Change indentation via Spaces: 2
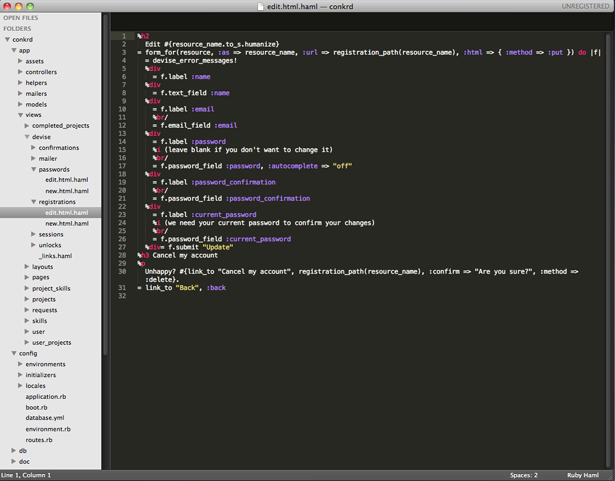615x481 pixels. pyautogui.click(x=524, y=475)
